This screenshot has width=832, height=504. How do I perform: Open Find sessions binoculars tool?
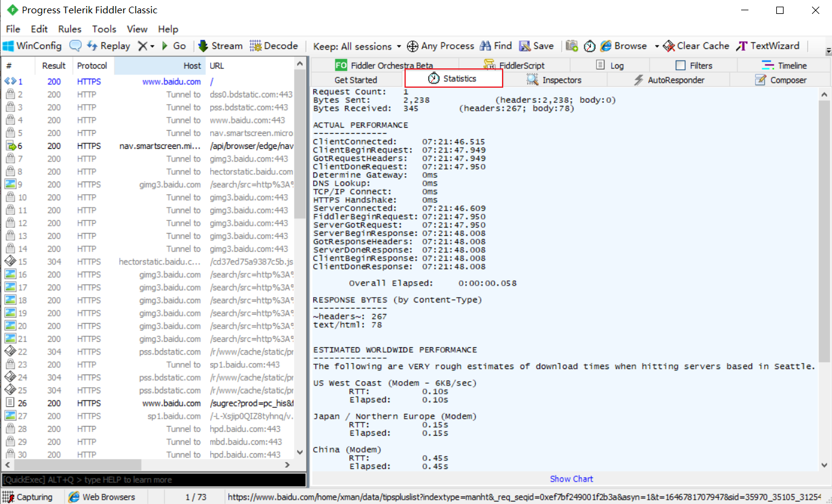click(x=496, y=46)
